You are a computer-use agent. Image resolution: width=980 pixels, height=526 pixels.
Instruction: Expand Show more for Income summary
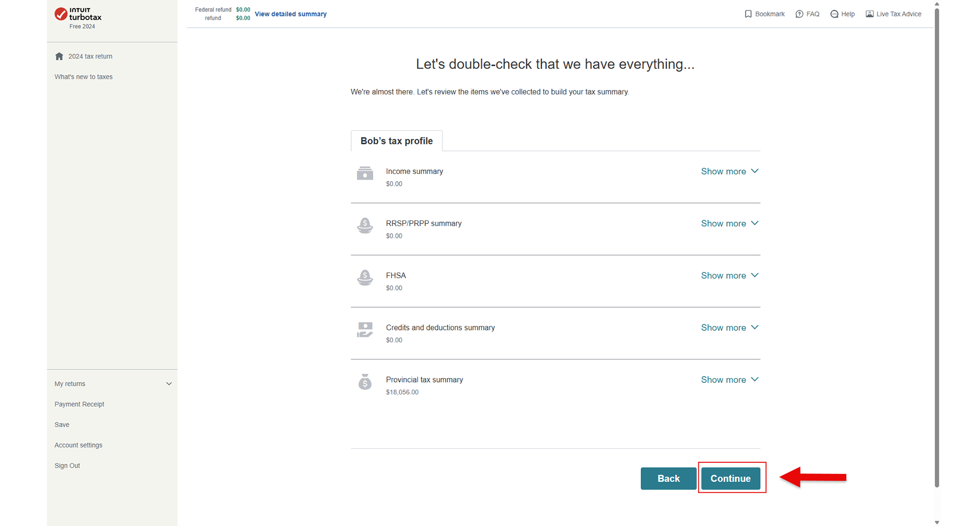pyautogui.click(x=730, y=171)
